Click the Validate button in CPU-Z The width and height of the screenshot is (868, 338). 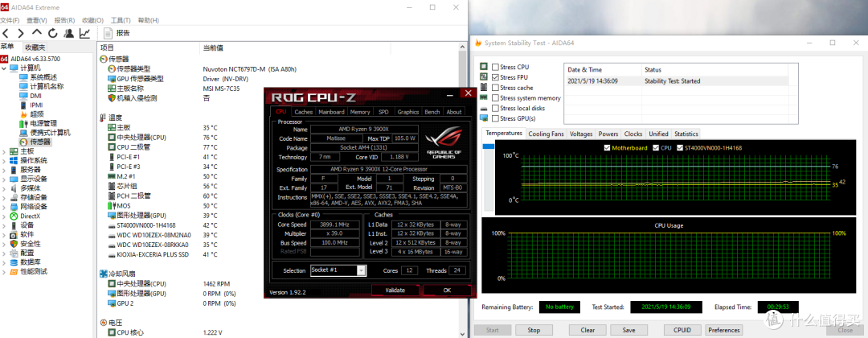click(x=395, y=290)
